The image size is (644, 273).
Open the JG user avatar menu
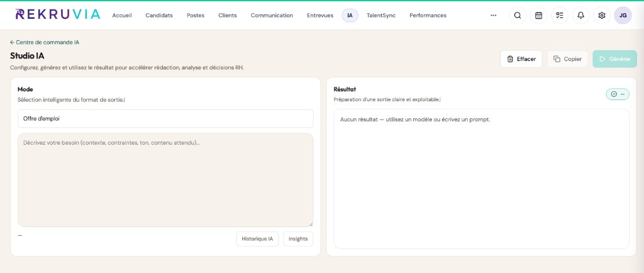click(623, 16)
